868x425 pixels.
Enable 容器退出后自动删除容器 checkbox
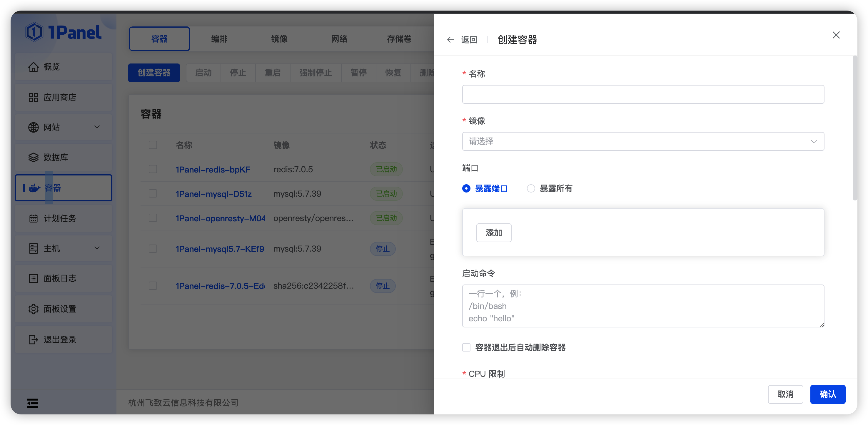466,347
